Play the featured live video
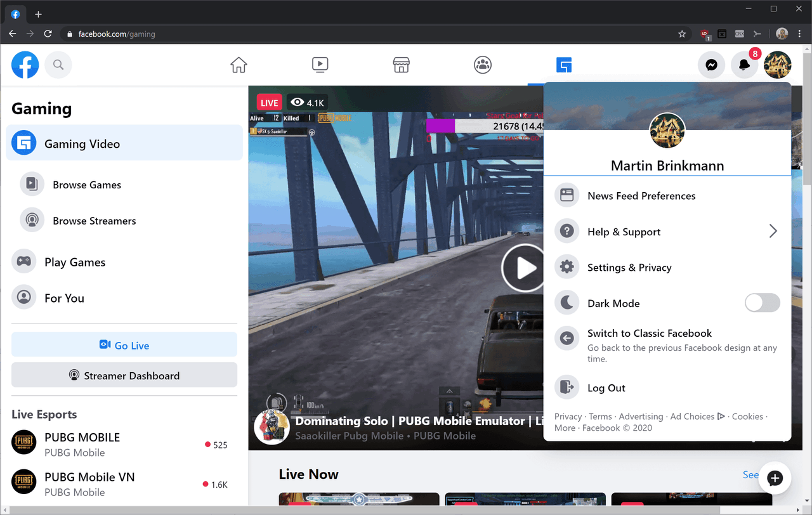Screen dimensions: 812x515 click(x=524, y=268)
